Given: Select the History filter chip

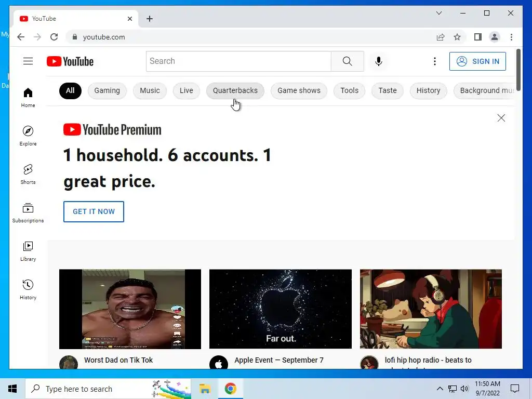Looking at the screenshot, I should (x=428, y=90).
